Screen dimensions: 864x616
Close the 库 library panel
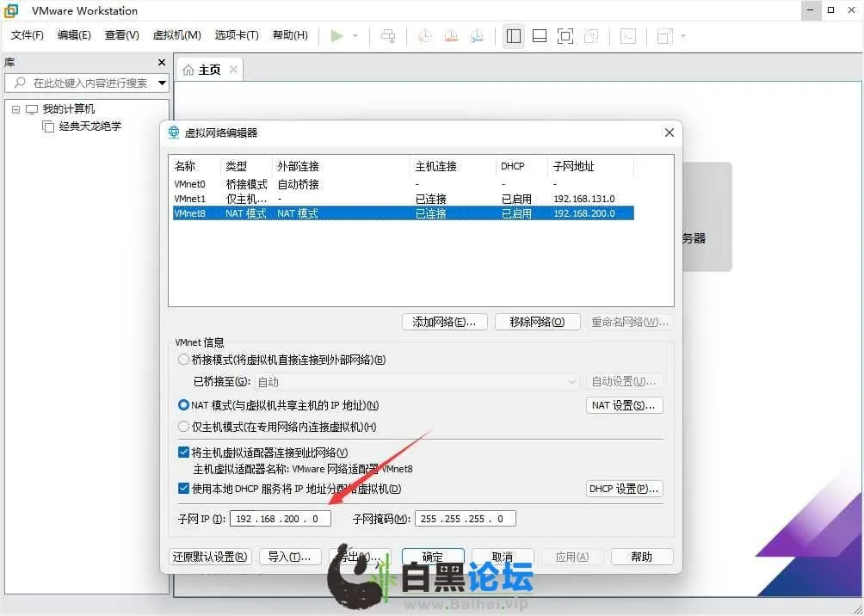point(162,62)
